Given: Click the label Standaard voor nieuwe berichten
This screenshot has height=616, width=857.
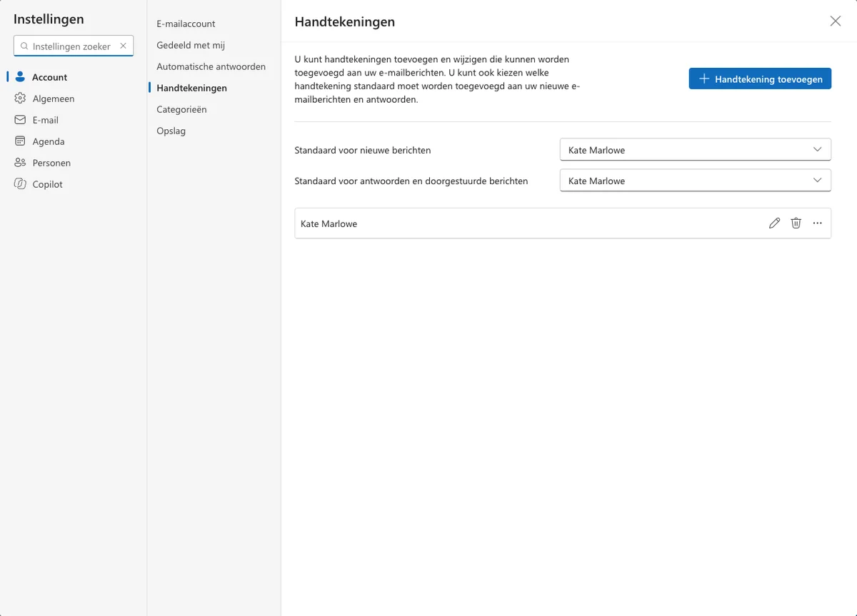Looking at the screenshot, I should click(x=363, y=151).
